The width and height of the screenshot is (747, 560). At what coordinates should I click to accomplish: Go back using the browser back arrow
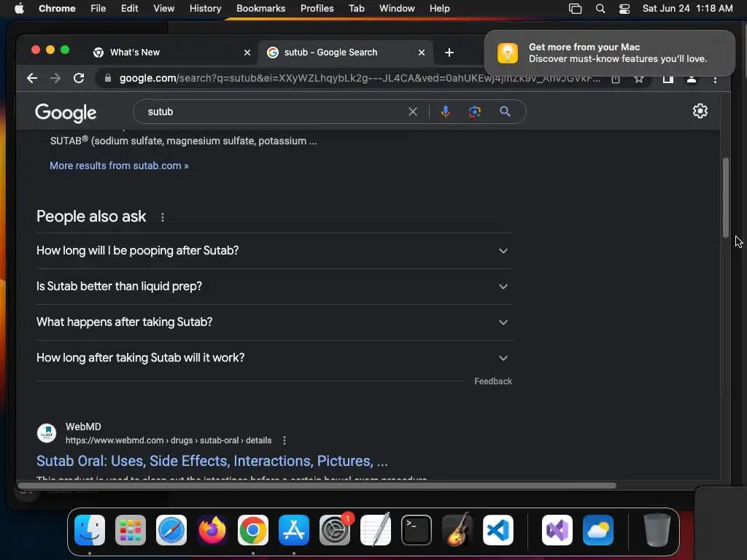32,78
